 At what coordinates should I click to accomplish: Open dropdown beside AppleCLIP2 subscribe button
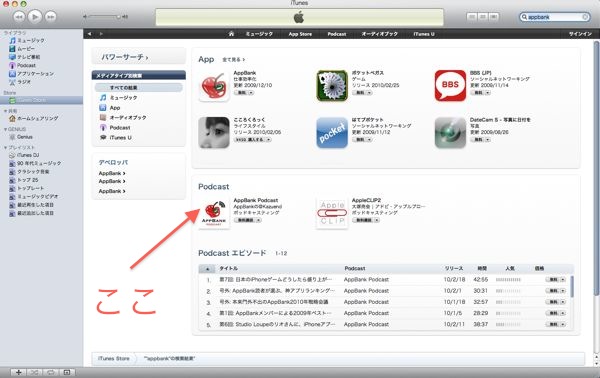click(377, 220)
